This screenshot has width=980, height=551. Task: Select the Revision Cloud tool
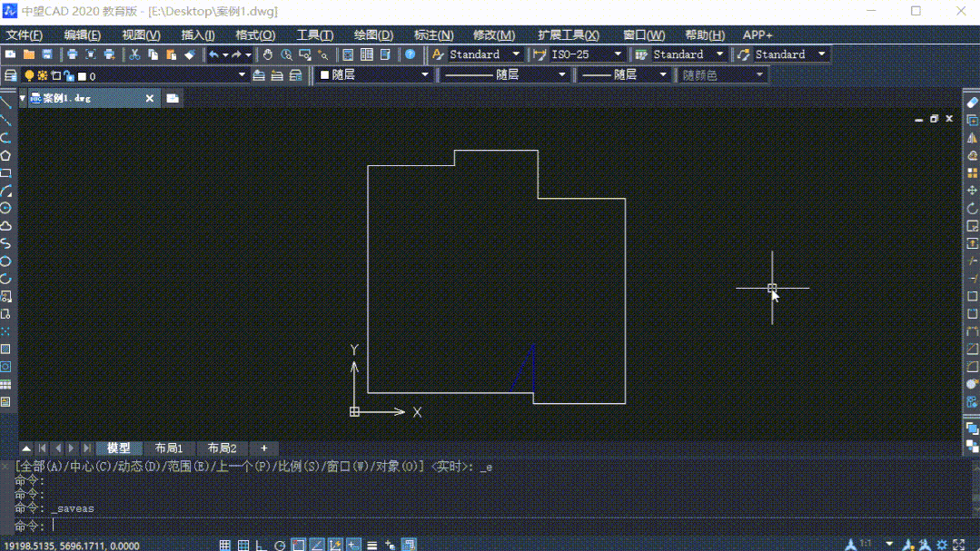[x=6, y=225]
